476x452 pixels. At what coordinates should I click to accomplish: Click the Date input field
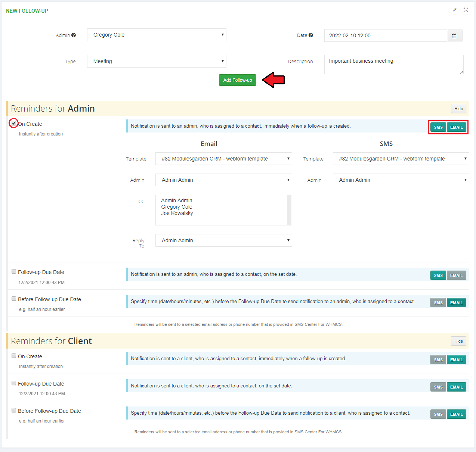coord(386,35)
